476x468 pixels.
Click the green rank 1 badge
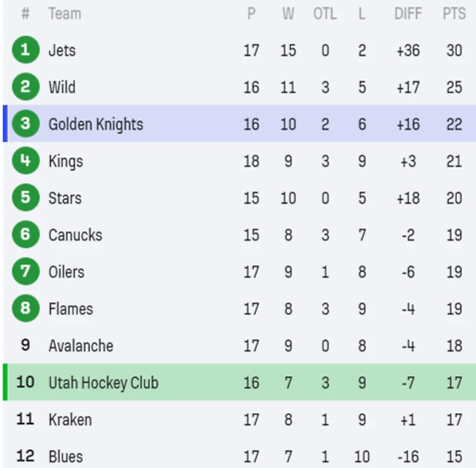point(25,50)
